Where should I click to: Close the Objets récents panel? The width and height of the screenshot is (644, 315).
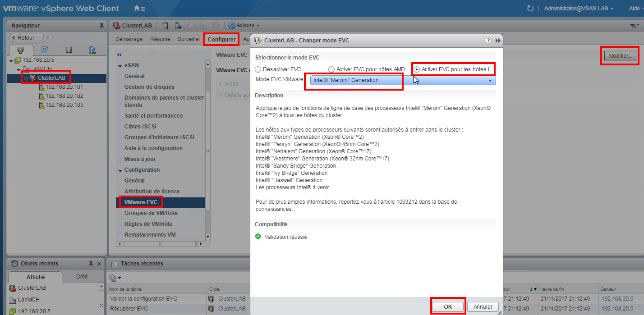pos(99,264)
